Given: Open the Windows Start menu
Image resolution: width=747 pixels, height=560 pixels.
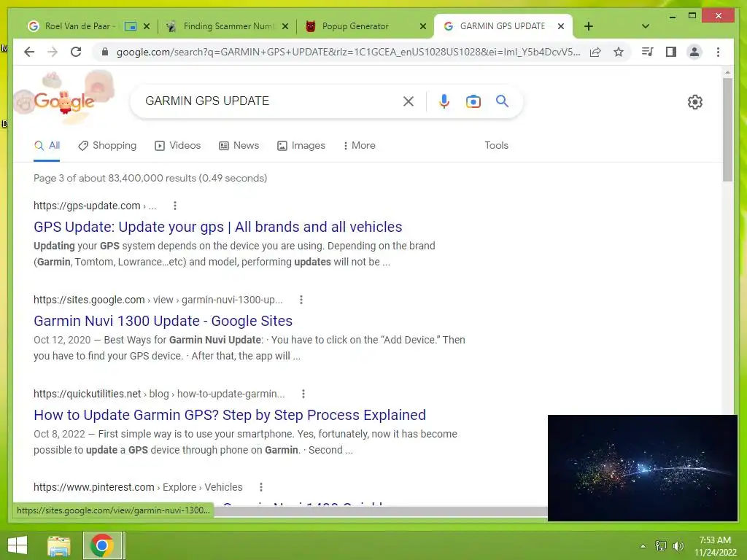Looking at the screenshot, I should coord(18,545).
